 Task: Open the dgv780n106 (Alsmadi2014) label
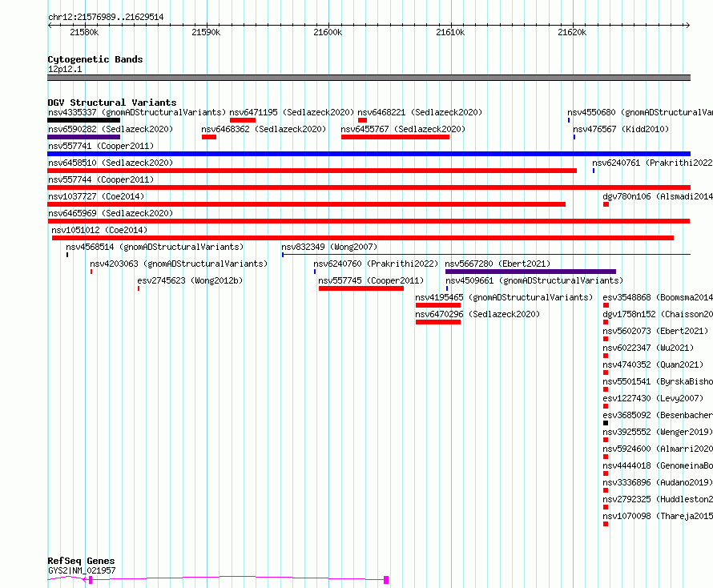658,196
